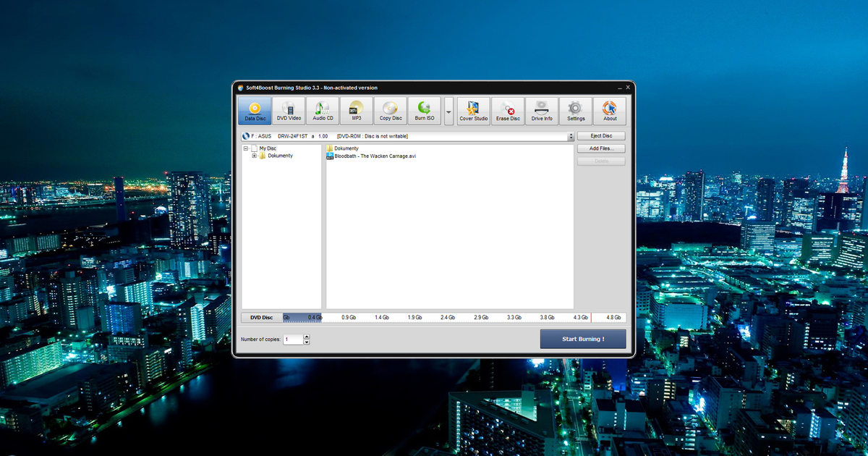Click the AVI file icon for Bloodbath

(x=330, y=156)
